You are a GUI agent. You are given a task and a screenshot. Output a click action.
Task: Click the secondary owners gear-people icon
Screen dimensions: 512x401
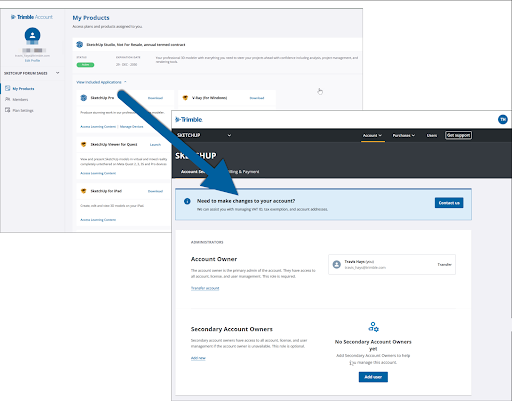tap(373, 327)
